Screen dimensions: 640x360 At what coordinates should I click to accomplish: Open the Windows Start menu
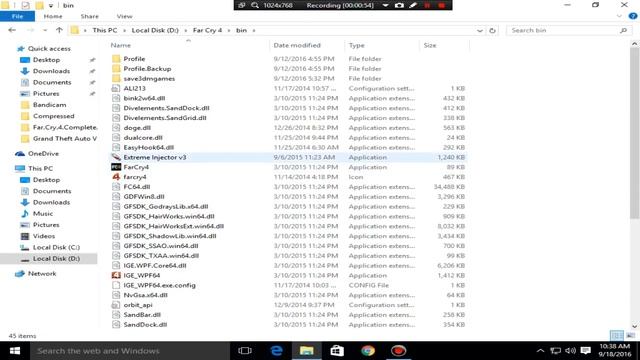tap(15, 351)
